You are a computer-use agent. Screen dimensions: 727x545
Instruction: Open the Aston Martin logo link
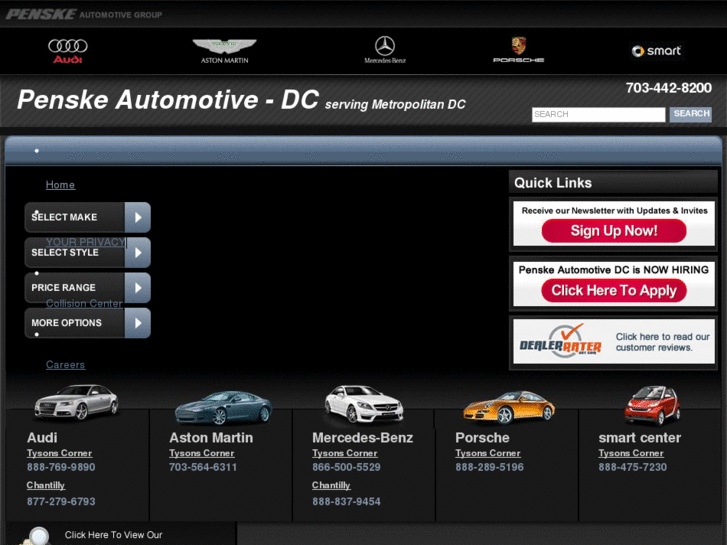[x=224, y=51]
